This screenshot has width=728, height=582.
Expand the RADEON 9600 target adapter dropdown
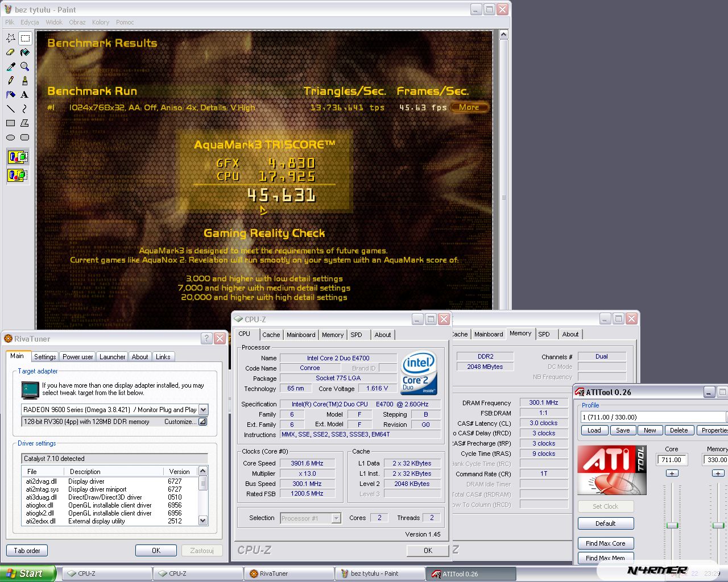point(204,409)
